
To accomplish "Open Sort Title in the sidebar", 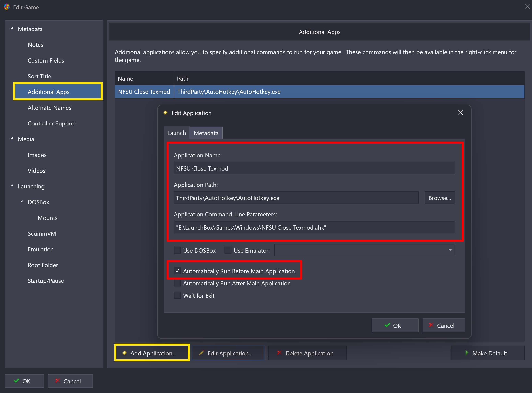I will (x=39, y=76).
